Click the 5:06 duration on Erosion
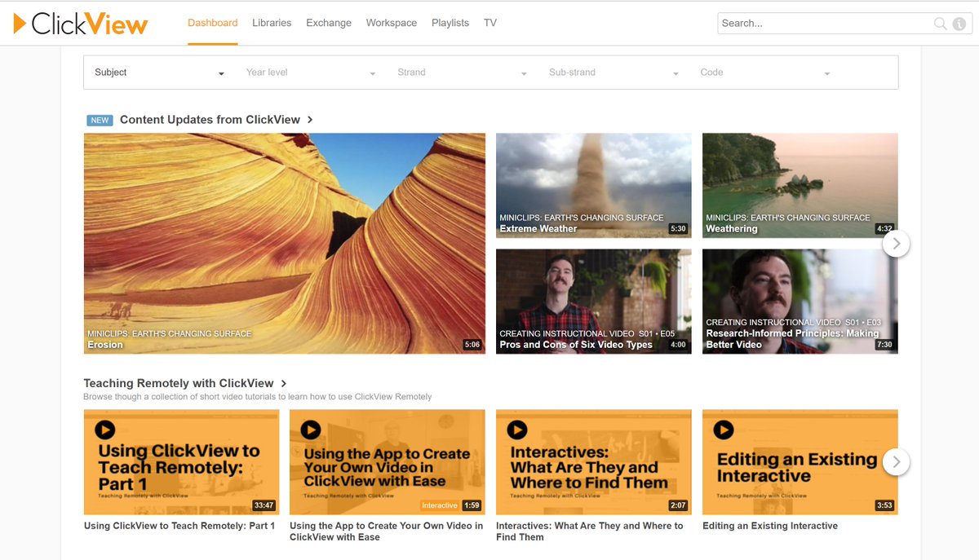Image resolution: width=979 pixels, height=560 pixels. tap(472, 345)
